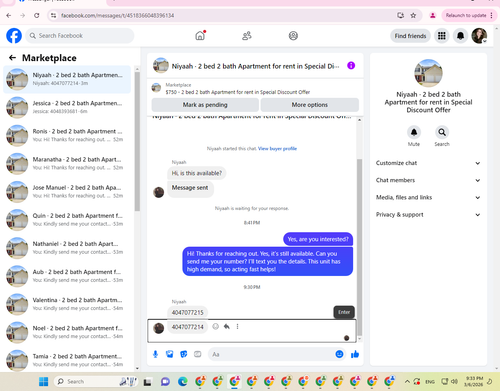Open the Facebook menu grid icon
Screen dimensions: 500x391
(x=442, y=36)
